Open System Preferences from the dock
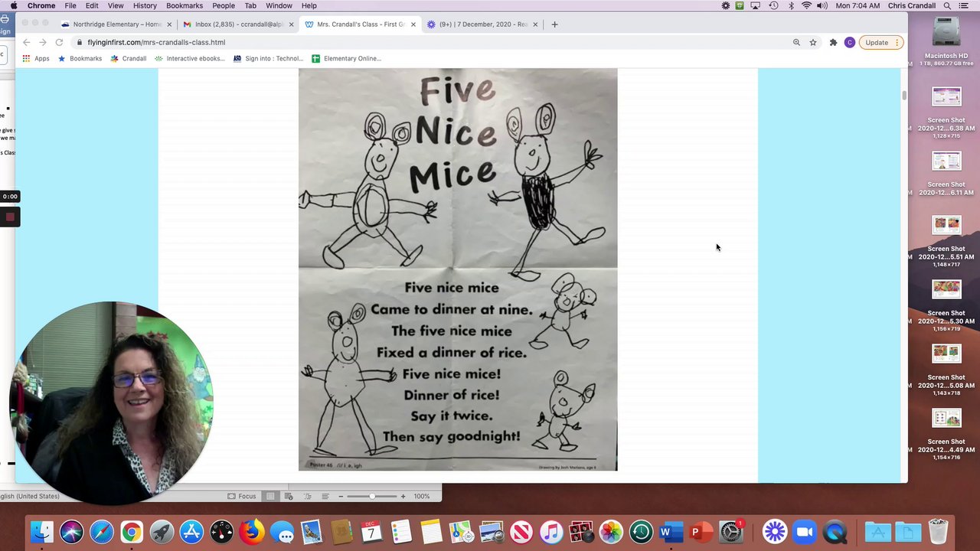Viewport: 980px width, 551px height. pyautogui.click(x=731, y=531)
